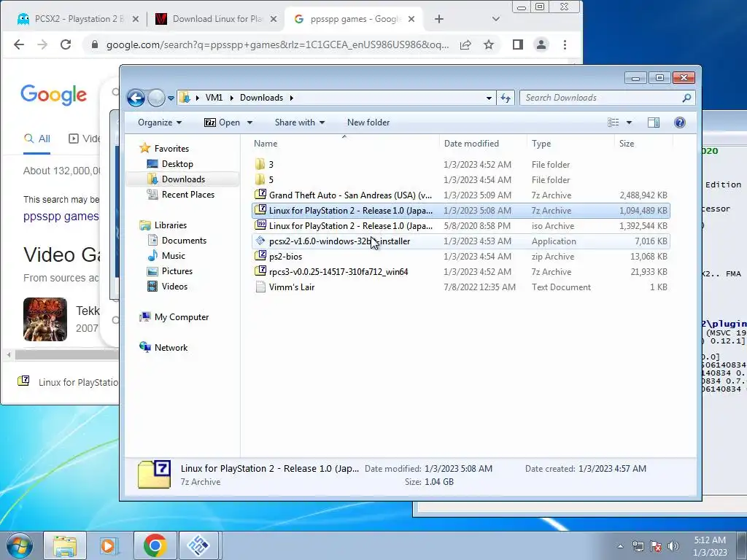Open a new Chrome tab
This screenshot has width=747, height=560.
[x=438, y=19]
